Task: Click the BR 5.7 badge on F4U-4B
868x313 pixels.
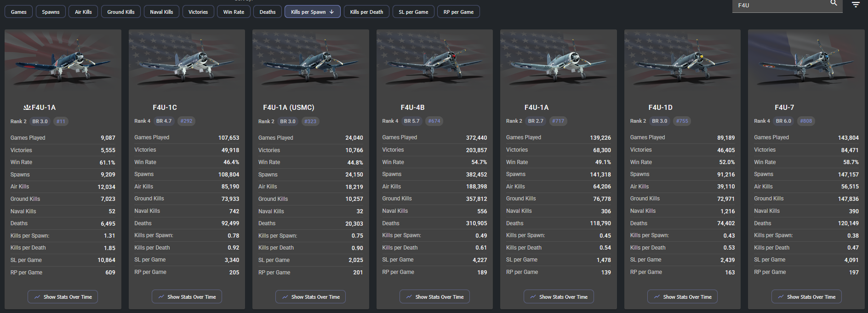Action: pyautogui.click(x=411, y=121)
